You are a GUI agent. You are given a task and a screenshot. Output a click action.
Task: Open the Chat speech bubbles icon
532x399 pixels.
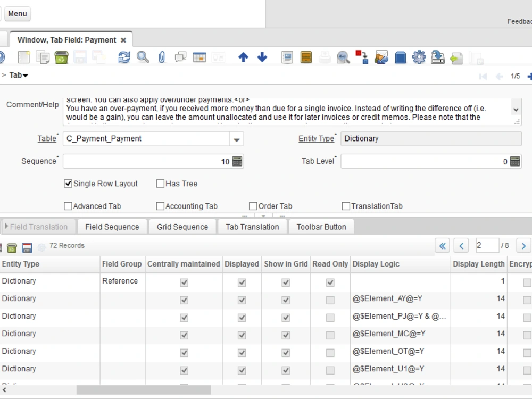click(x=180, y=57)
